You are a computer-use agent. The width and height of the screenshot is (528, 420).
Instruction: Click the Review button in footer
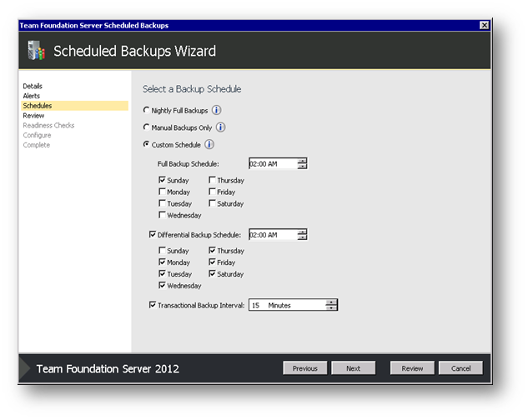click(412, 368)
